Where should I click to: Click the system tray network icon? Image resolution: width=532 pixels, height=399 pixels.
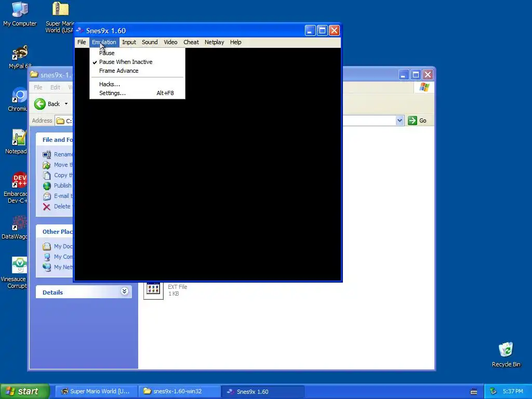[x=493, y=391]
